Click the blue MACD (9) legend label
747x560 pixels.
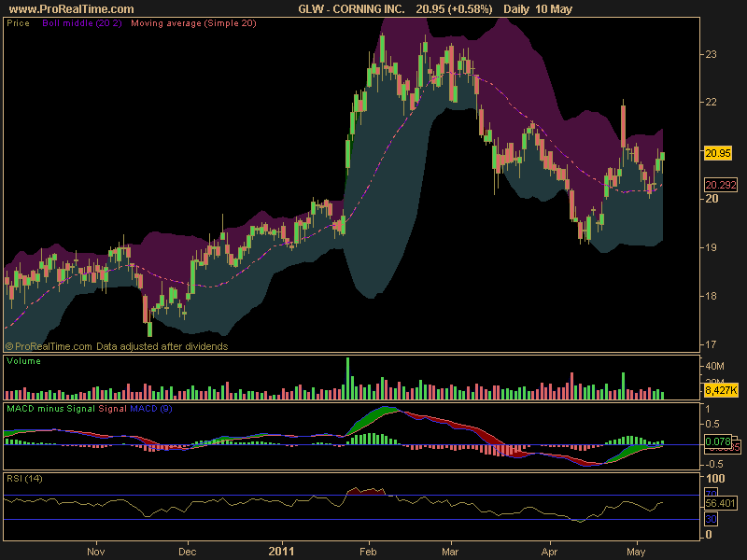[151, 409]
